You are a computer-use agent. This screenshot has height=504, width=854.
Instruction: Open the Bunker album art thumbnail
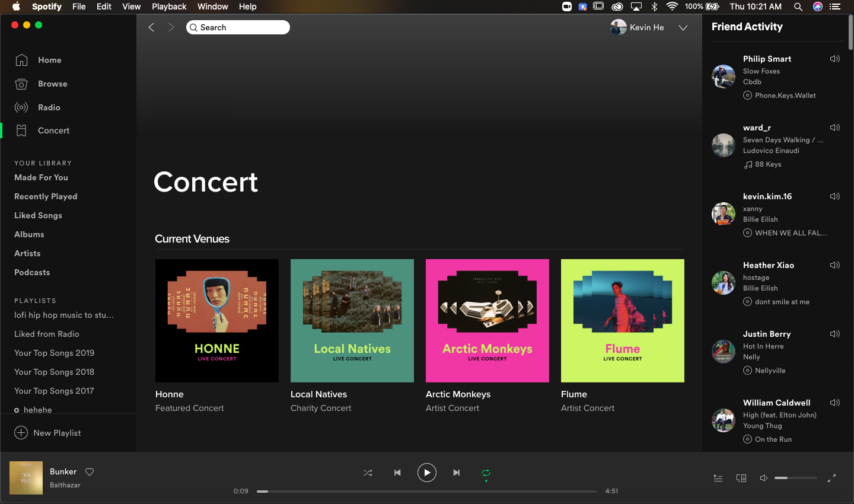pos(26,478)
